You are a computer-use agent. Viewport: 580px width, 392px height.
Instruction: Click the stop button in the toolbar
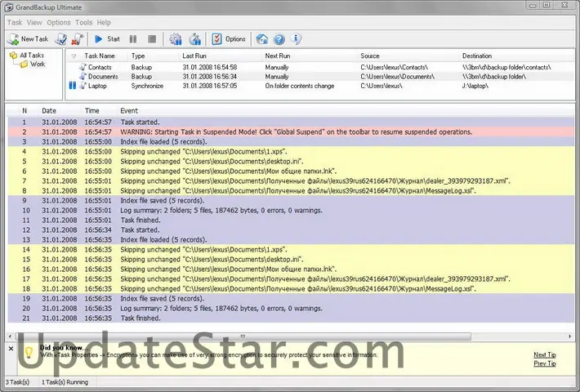(152, 39)
